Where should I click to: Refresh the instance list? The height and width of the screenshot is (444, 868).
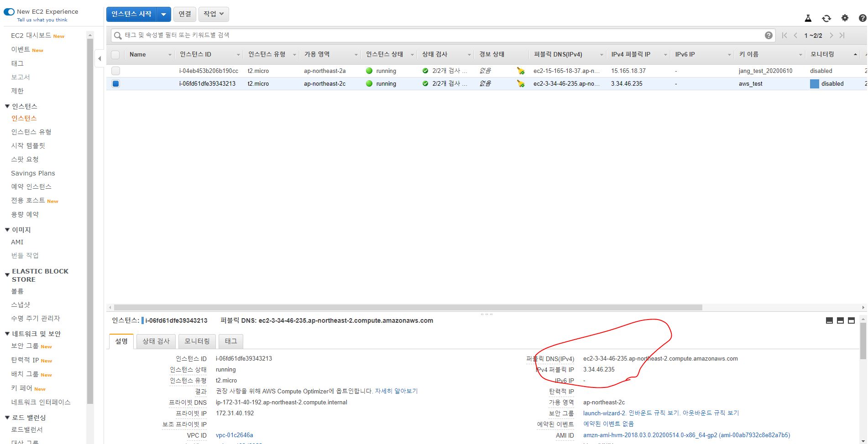pos(826,18)
